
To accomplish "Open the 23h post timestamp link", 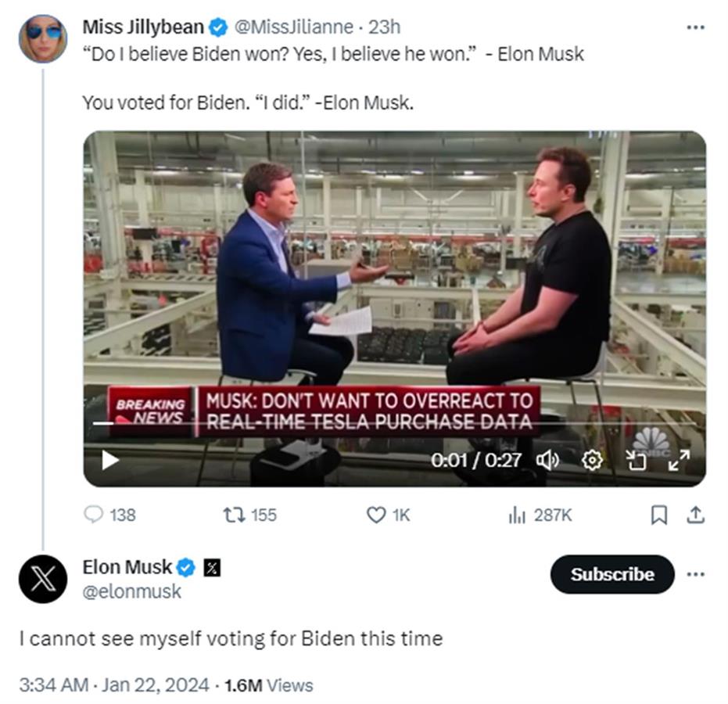I will pos(384,27).
